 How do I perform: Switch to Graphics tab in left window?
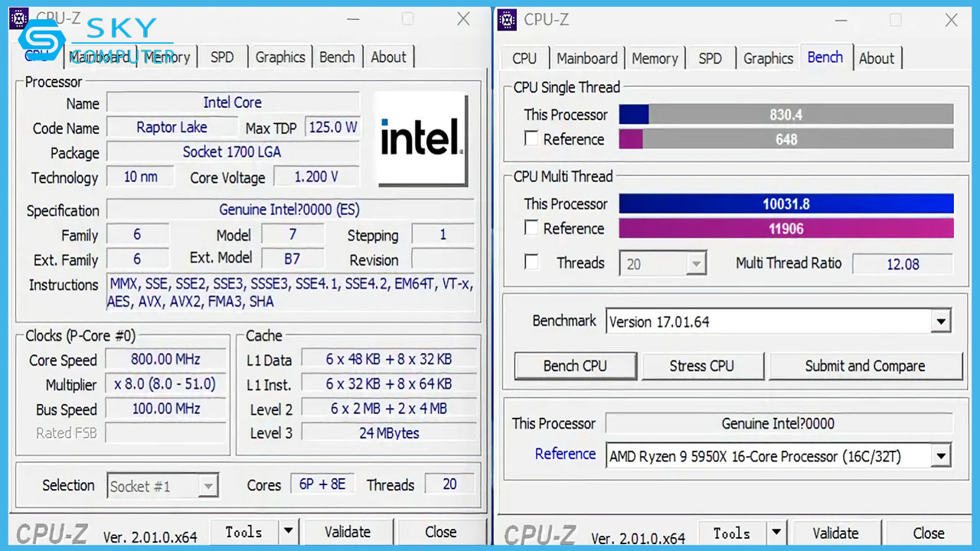tap(280, 57)
